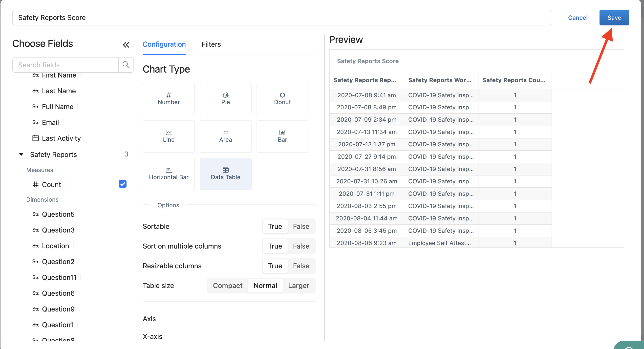Sort by Safety Reports Wor... column header

tap(441, 80)
